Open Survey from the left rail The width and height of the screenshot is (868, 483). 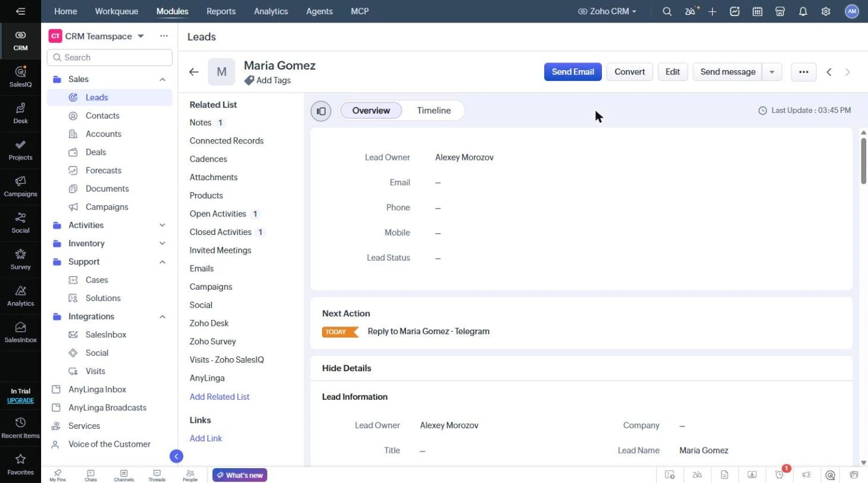20,259
